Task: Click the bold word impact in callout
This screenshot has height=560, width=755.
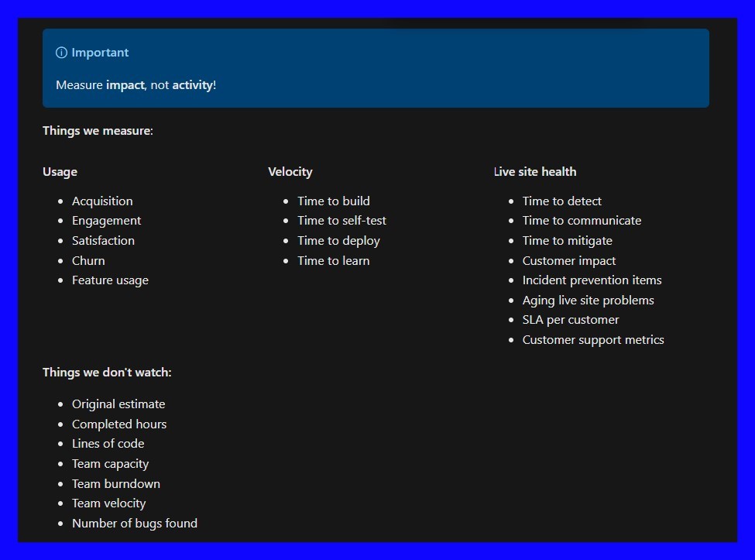Action: pyautogui.click(x=125, y=85)
